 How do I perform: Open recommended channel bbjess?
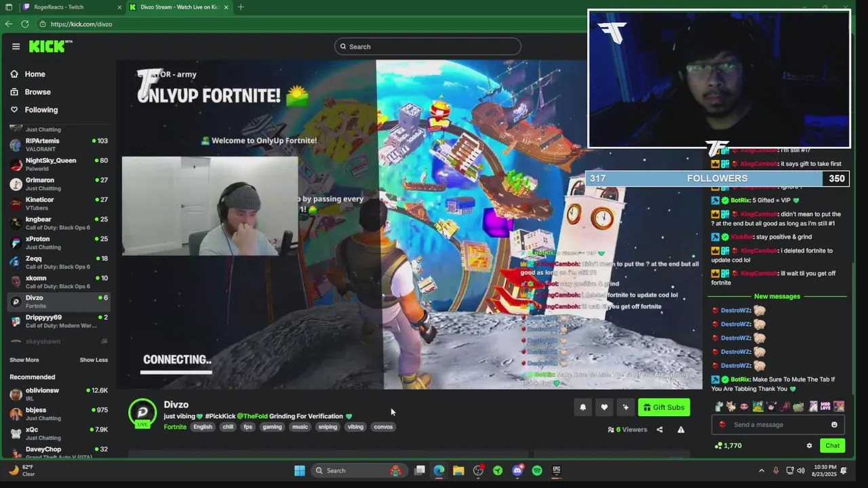tap(59, 413)
